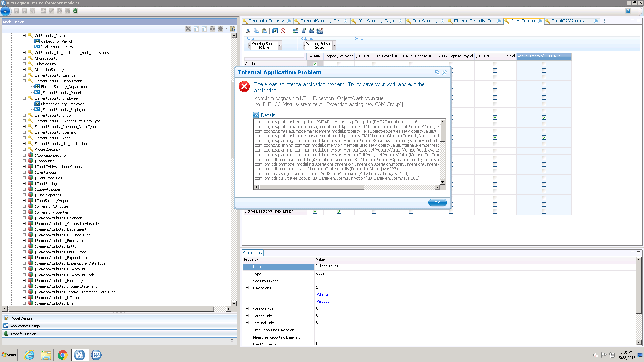This screenshot has width=644, height=362.
Task: Expand CubeSecurity node in model tree
Action: point(24,64)
